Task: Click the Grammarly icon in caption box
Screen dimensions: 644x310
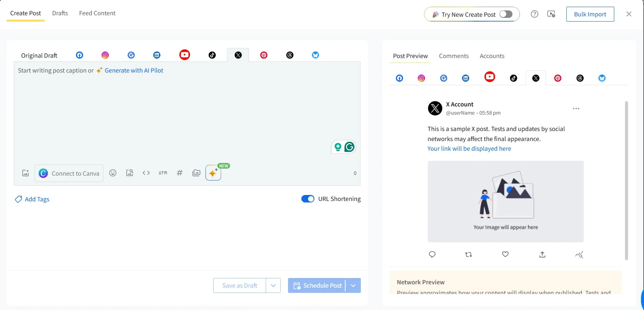Action: pos(349,147)
